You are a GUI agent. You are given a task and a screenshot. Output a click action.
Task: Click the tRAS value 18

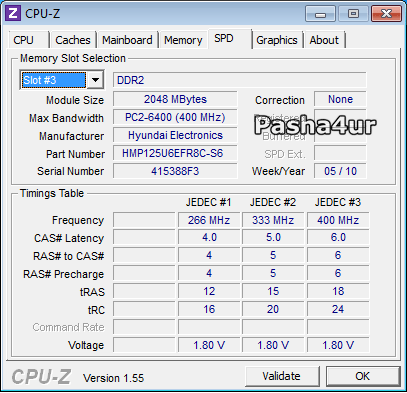click(x=338, y=291)
